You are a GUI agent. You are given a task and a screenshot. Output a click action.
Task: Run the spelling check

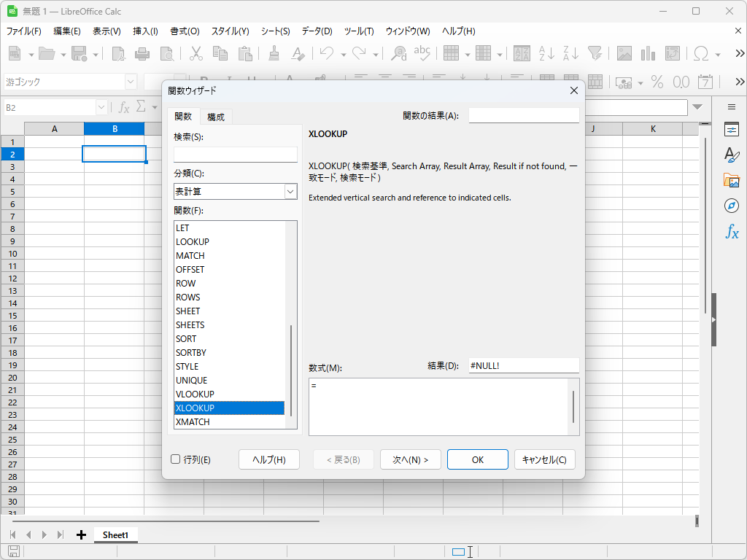[x=424, y=53]
